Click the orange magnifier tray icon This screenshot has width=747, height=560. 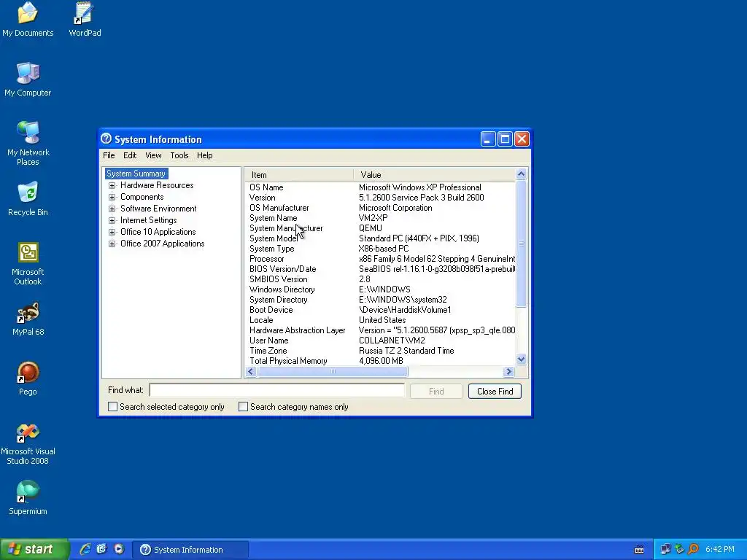(x=693, y=549)
